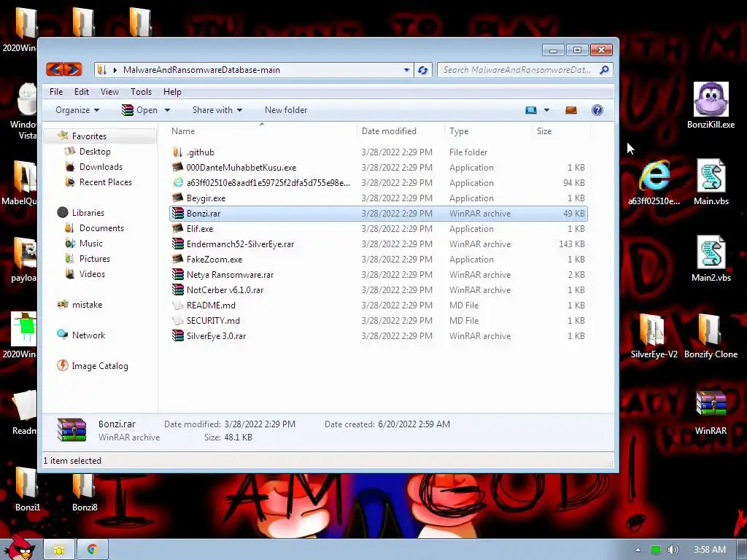Screen dimensions: 747x560
Task: Select Libraries in navigation pane
Action: coord(88,213)
